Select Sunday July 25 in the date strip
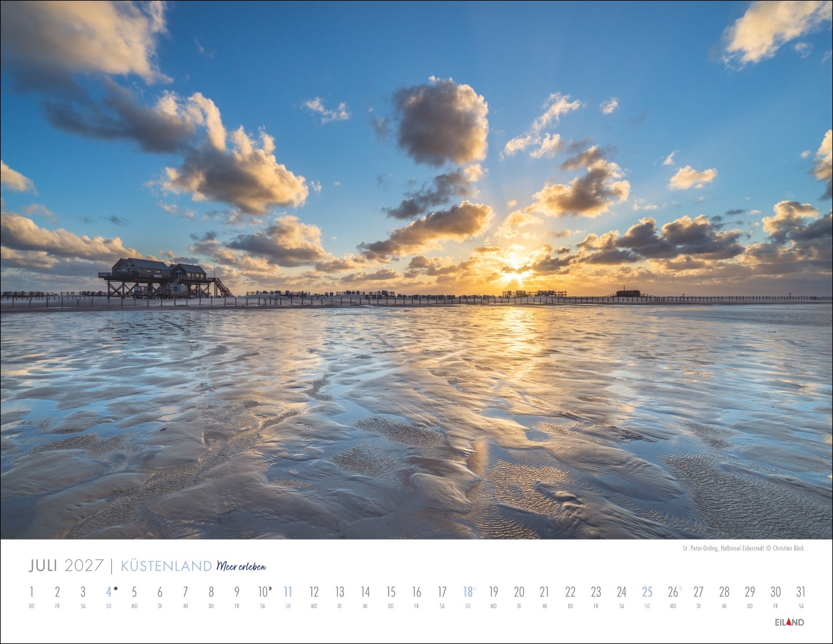This screenshot has width=833, height=644. (x=647, y=593)
